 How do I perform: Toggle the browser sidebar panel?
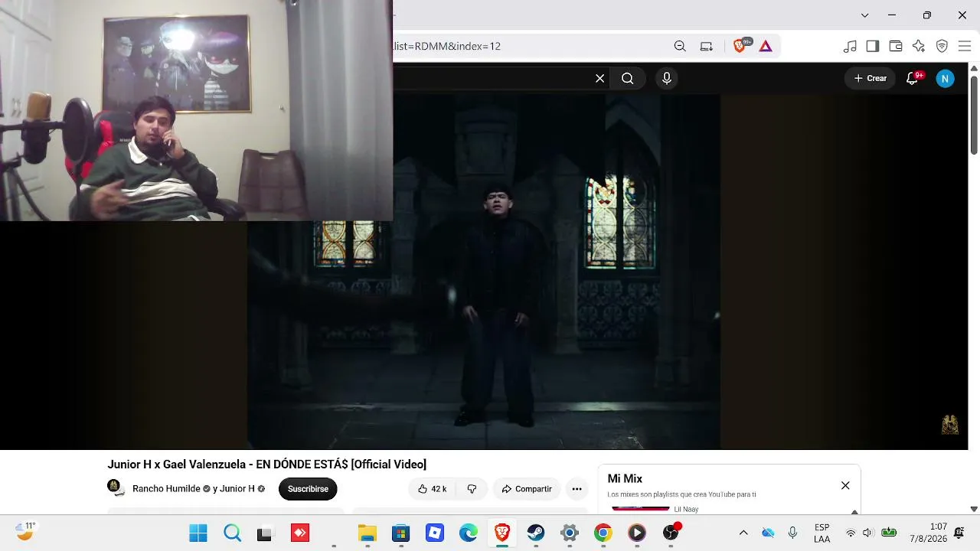coord(873,46)
